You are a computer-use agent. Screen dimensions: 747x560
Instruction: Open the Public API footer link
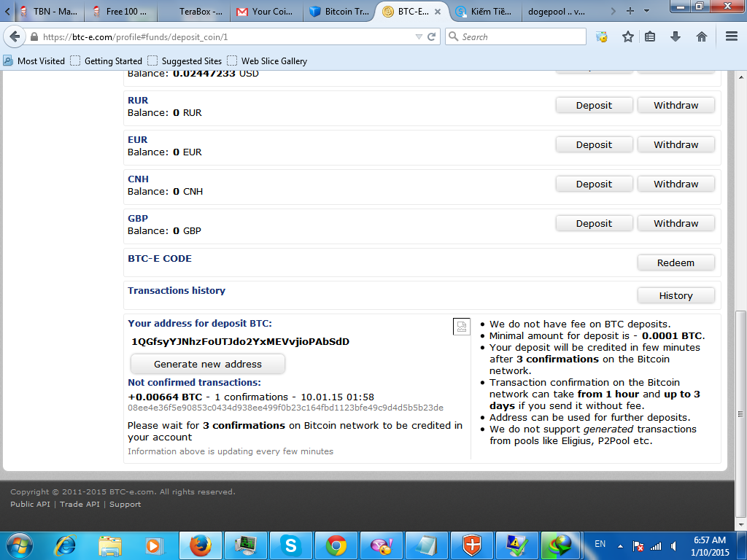click(30, 505)
